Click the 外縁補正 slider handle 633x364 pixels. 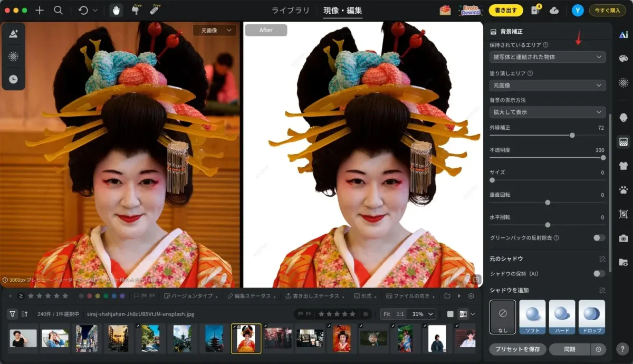coord(572,135)
